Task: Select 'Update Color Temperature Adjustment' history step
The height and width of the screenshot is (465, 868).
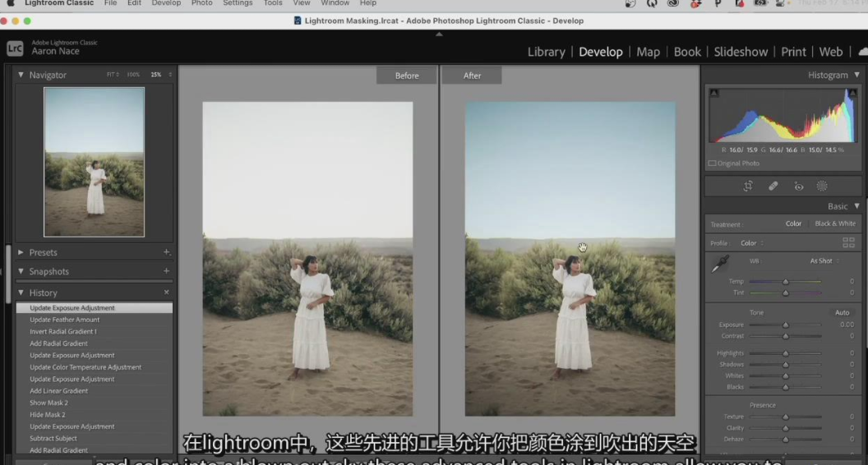Action: click(94, 367)
